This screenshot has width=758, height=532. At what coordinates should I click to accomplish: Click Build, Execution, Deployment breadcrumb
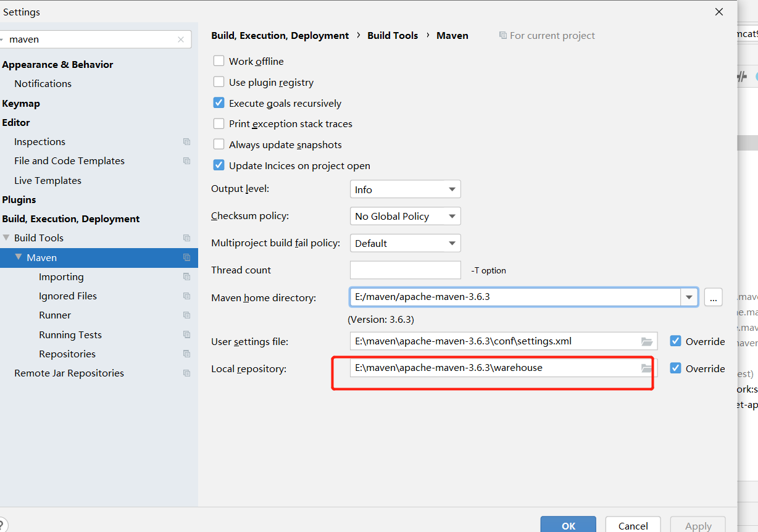[280, 36]
